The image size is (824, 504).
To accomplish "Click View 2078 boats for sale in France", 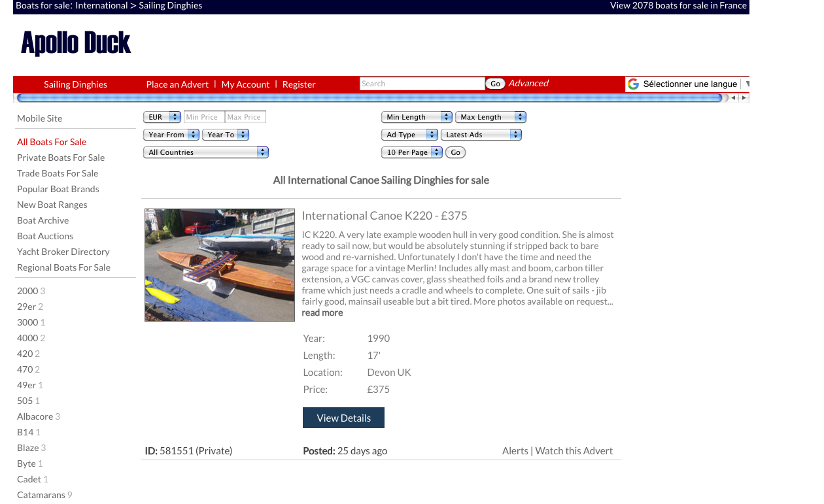I will pos(678,5).
